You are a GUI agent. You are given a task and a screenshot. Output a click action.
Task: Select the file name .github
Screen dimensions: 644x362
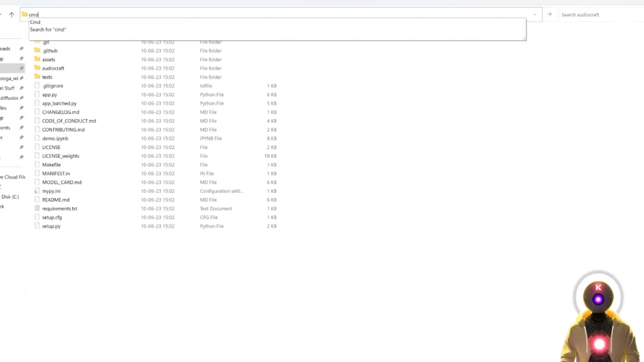coord(50,51)
